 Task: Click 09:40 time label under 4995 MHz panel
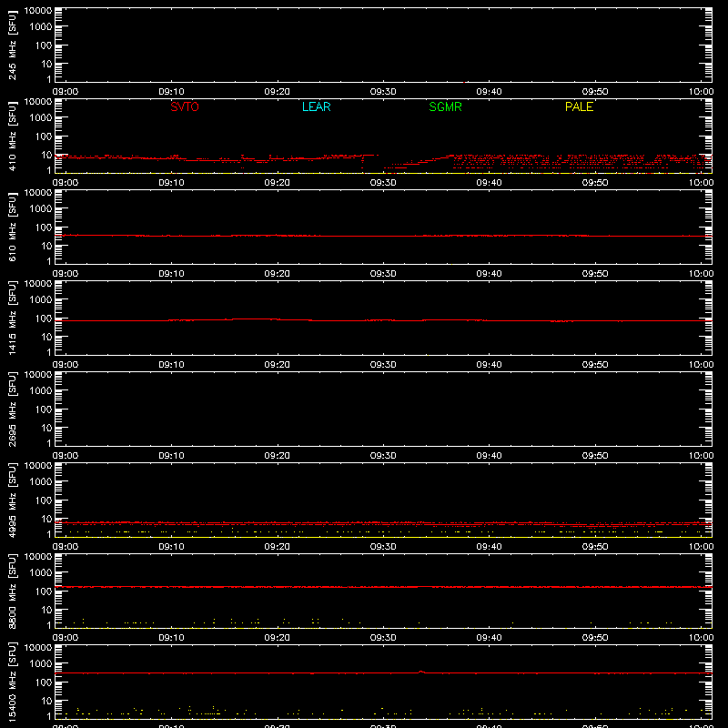coord(489,547)
